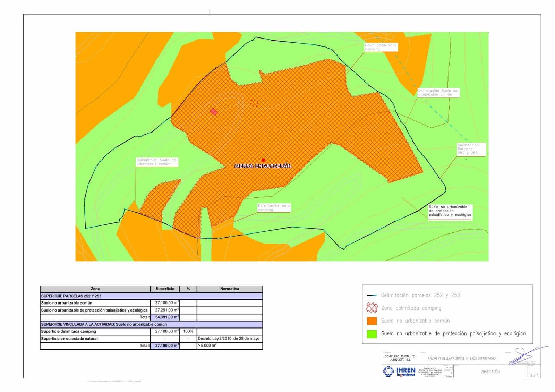Click the 'ANEXO VII DECLARACIÓN DE INTERÉS COMUNITARIO' title
This screenshot has width=555, height=392.
[461, 358]
